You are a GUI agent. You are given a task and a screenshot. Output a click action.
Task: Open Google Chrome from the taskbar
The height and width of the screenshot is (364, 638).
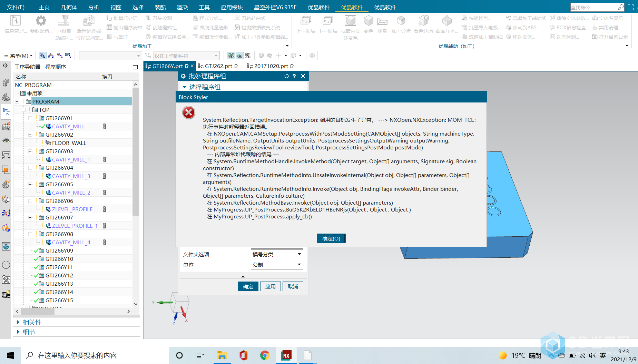265,355
